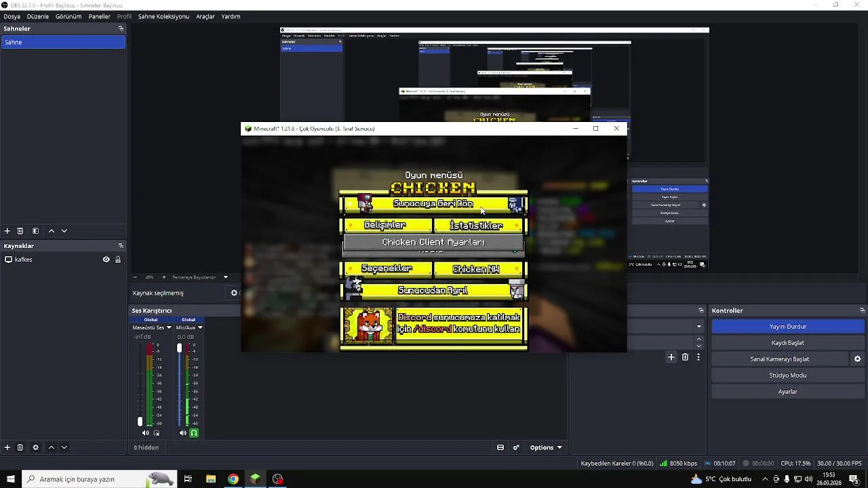Image resolution: width=868 pixels, height=488 pixels.
Task: Open notification center in taskbar
Action: (x=854, y=479)
